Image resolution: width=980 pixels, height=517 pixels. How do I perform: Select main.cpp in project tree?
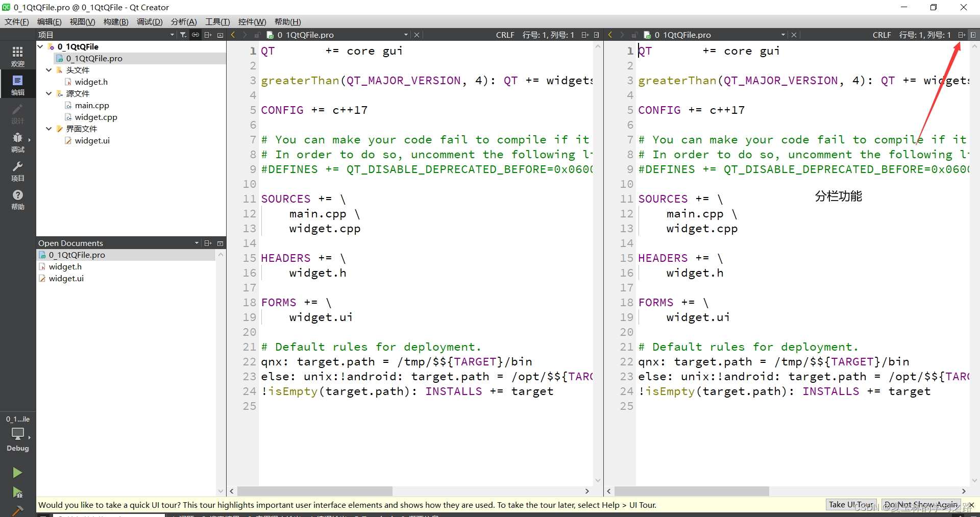pyautogui.click(x=92, y=105)
